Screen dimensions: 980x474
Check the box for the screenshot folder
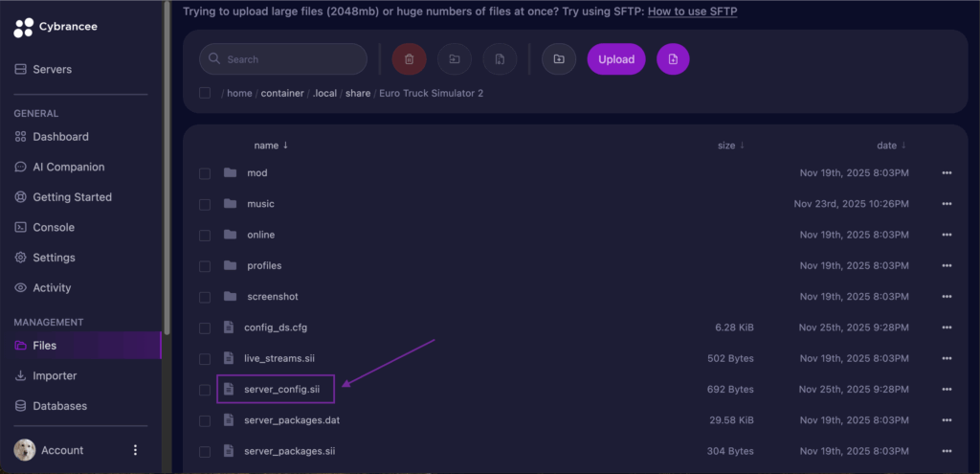click(x=205, y=297)
